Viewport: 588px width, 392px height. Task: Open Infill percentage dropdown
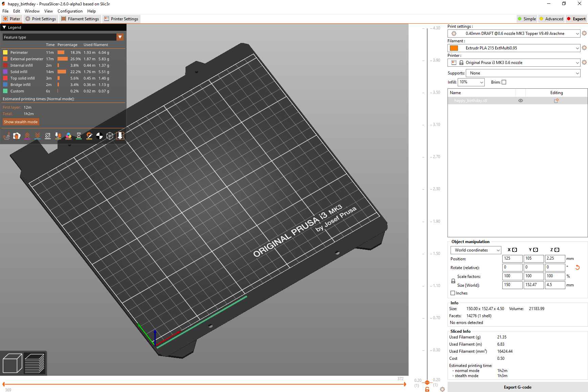click(x=471, y=82)
